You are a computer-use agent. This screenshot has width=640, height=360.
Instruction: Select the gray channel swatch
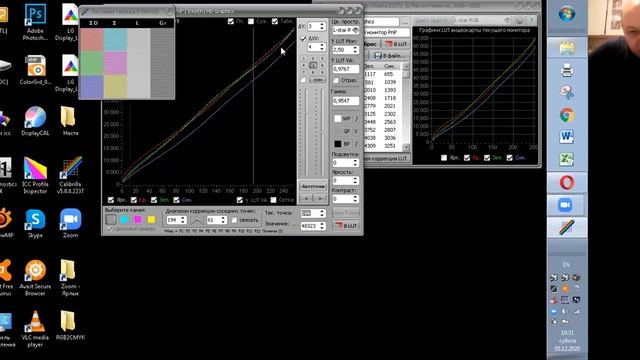[111, 220]
